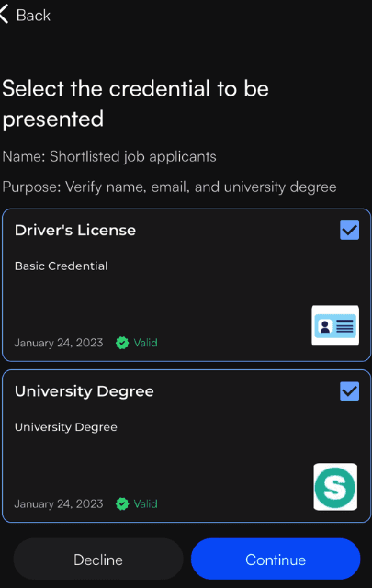The image size is (372, 588).
Task: Click the Basic Credential subtitle text
Action: click(x=62, y=266)
